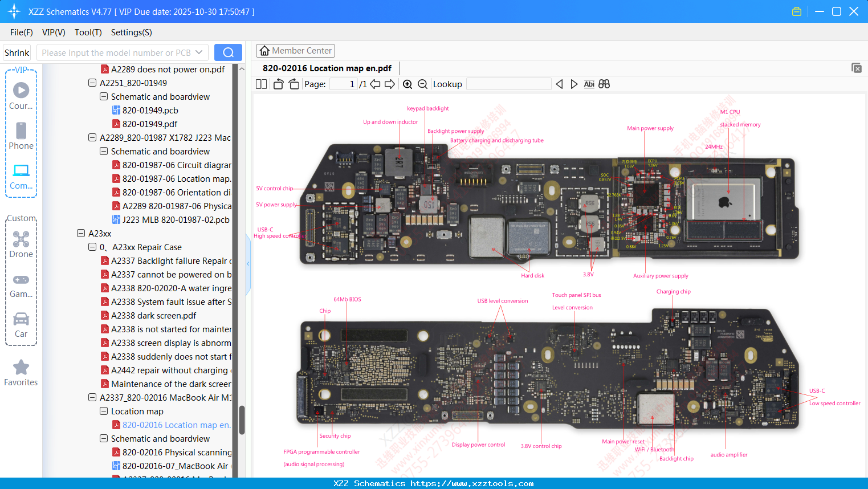Click the file tree vertical scrollbar thumb
This screenshot has width=868, height=489.
(x=242, y=420)
